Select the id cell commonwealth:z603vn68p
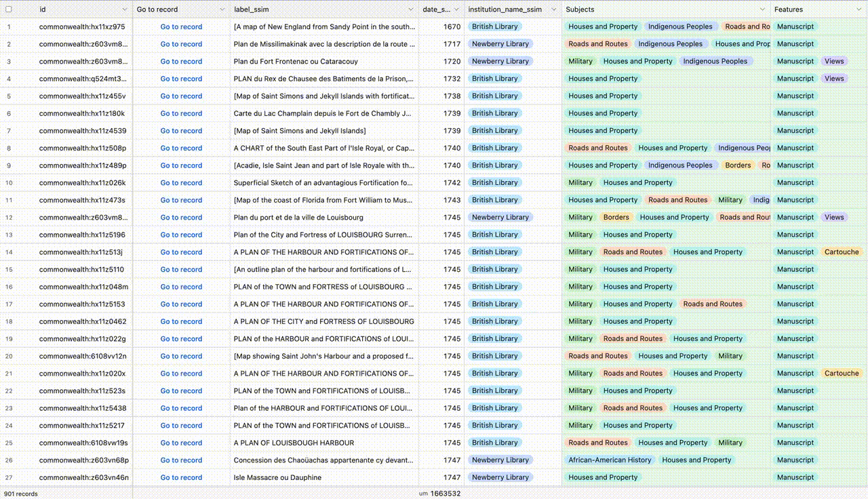The height and width of the screenshot is (499, 868). click(x=83, y=460)
